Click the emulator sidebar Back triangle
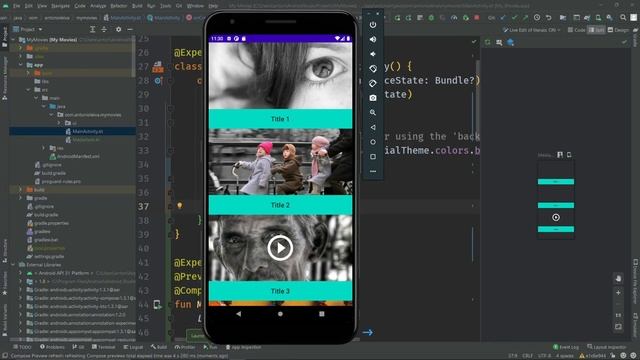The height and width of the screenshot is (360, 640). click(x=373, y=127)
